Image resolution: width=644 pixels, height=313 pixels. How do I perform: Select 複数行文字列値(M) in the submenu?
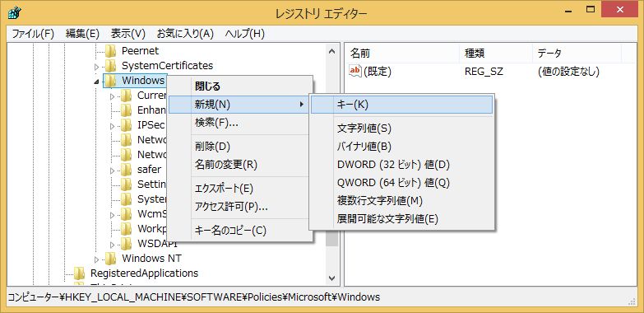tap(401, 201)
